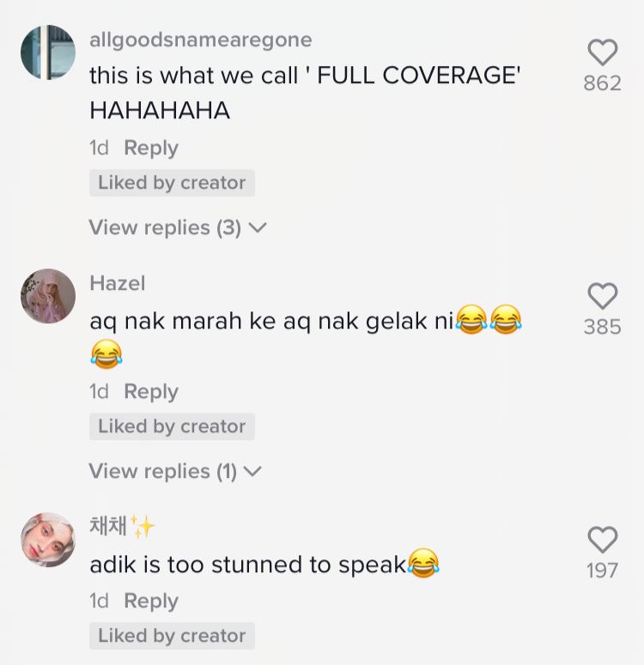
Task: Open the Hazel username link
Action: pyautogui.click(x=117, y=283)
